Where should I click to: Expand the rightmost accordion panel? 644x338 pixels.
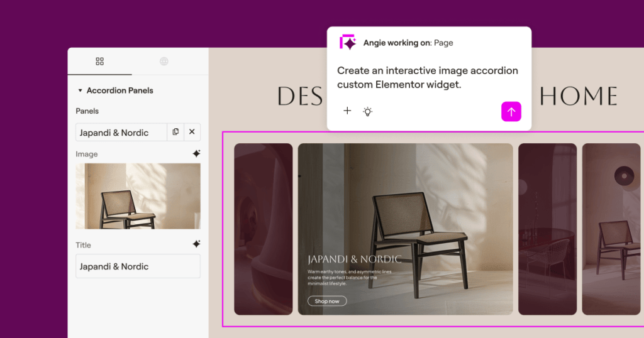[613, 229]
